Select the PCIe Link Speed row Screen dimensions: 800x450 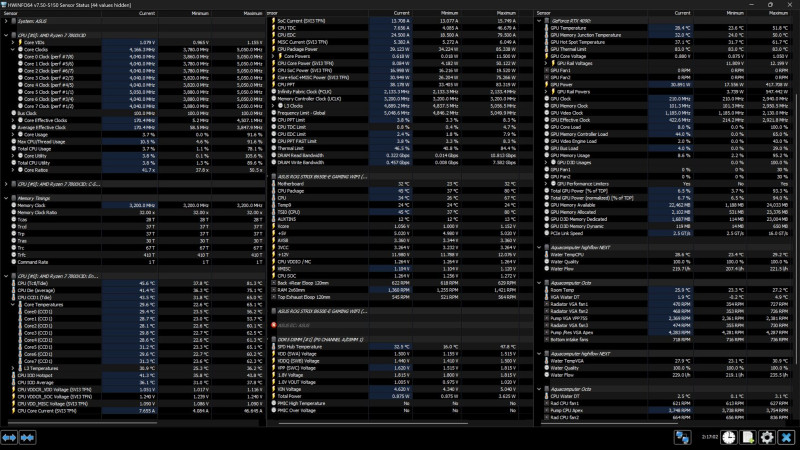point(667,233)
